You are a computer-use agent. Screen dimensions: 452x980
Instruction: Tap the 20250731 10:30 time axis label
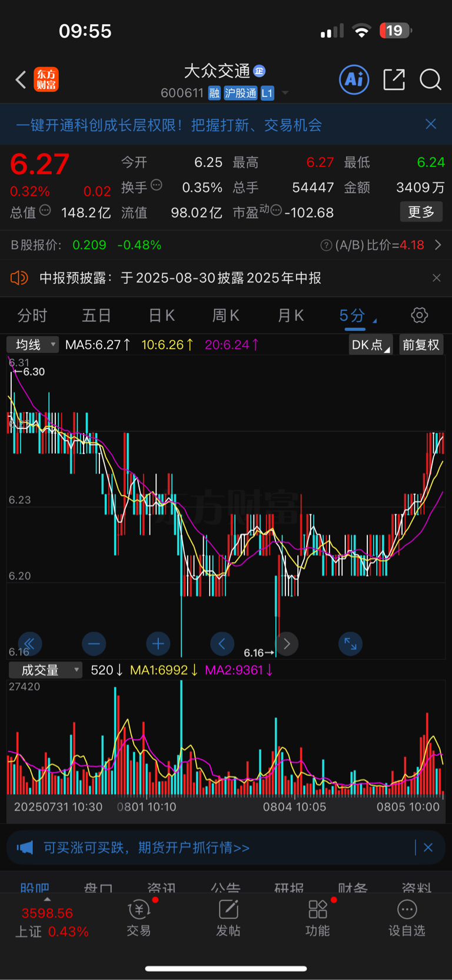click(58, 807)
